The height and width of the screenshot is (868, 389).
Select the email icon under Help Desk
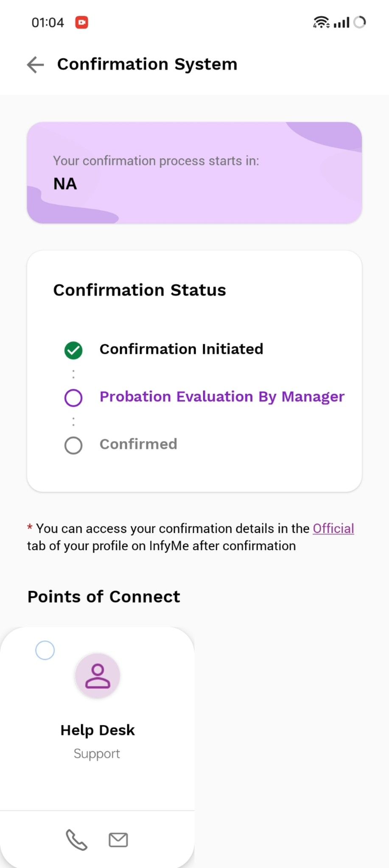pyautogui.click(x=118, y=840)
